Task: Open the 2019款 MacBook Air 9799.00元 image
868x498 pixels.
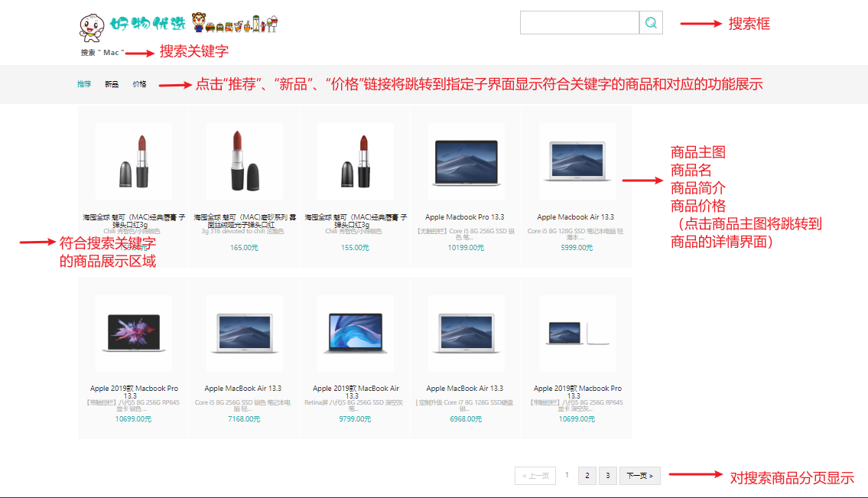Action: point(356,333)
